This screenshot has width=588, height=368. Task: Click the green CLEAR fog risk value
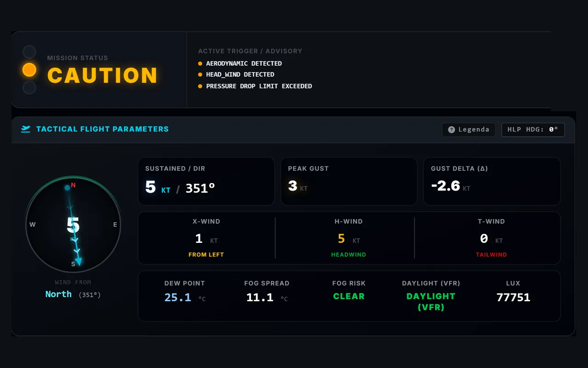[349, 296]
